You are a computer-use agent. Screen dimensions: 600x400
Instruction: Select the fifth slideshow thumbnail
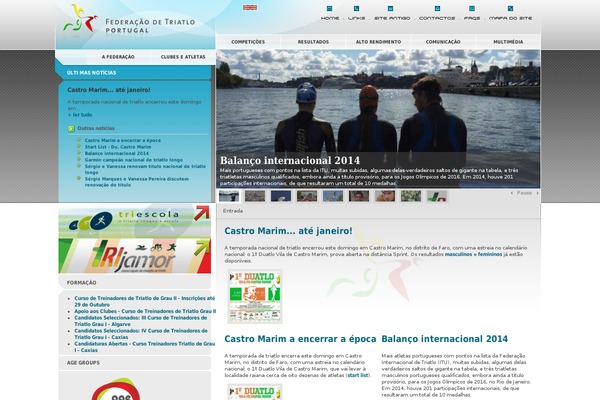[x=333, y=196]
